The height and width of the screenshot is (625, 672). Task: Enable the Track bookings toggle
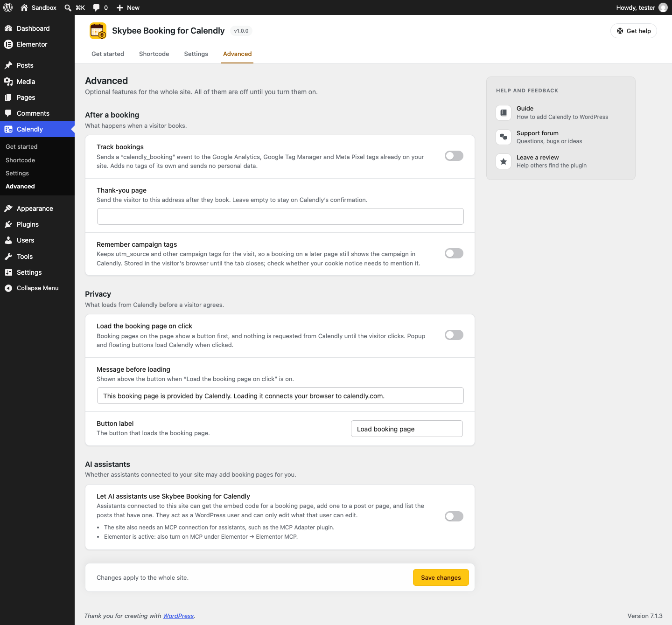[x=454, y=156]
